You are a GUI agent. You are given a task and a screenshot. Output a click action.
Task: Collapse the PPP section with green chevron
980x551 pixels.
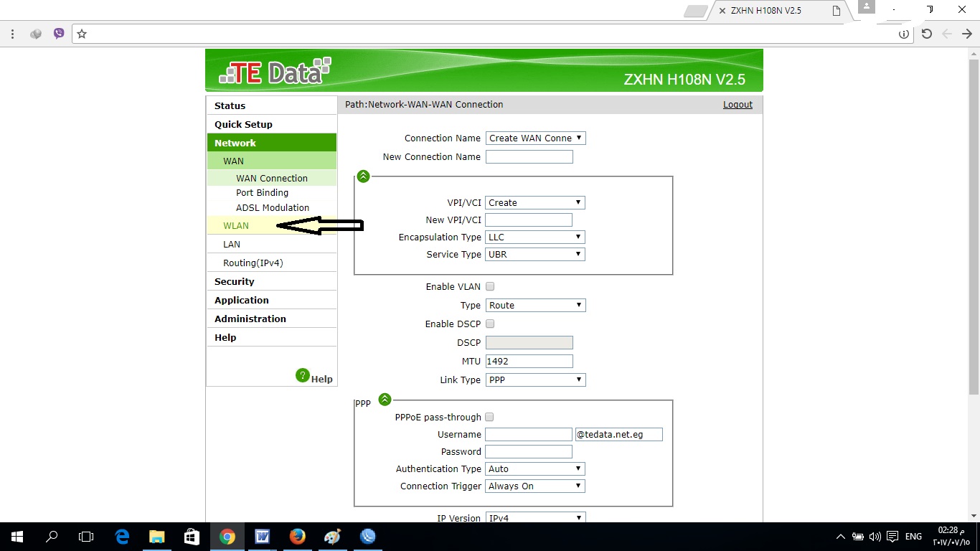coord(385,400)
